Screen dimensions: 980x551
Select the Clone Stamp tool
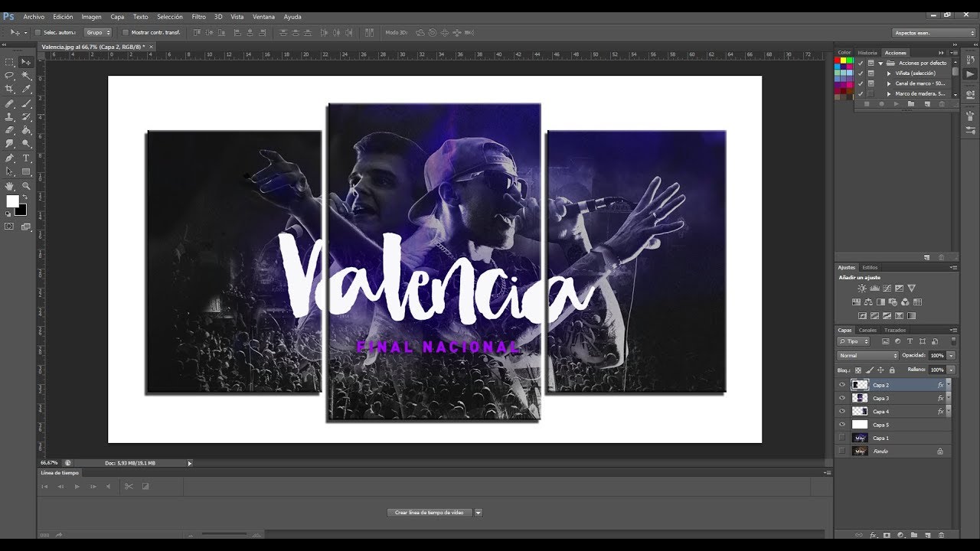pos(9,116)
